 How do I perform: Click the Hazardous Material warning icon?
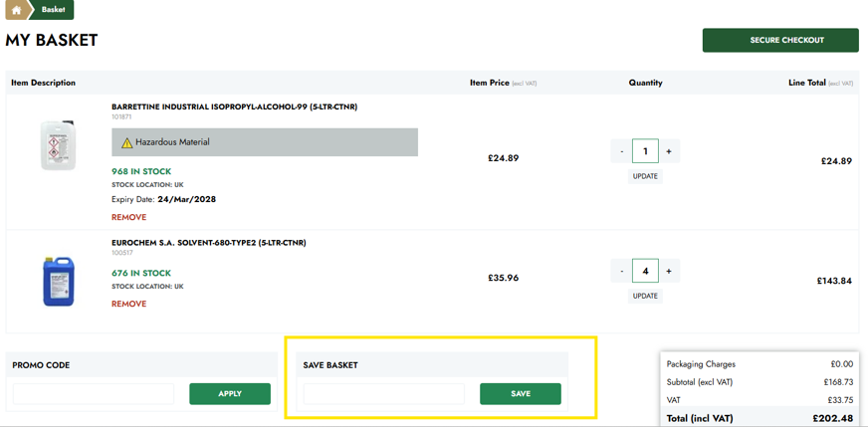pyautogui.click(x=126, y=143)
